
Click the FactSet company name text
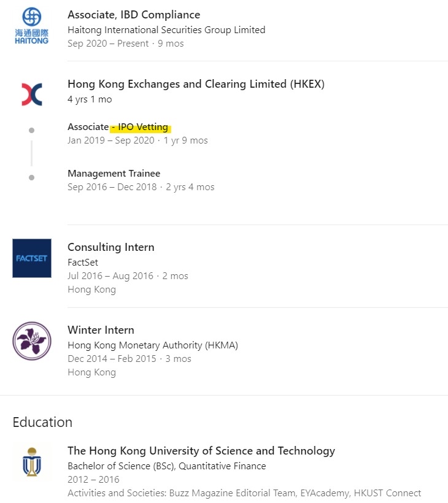click(x=83, y=262)
